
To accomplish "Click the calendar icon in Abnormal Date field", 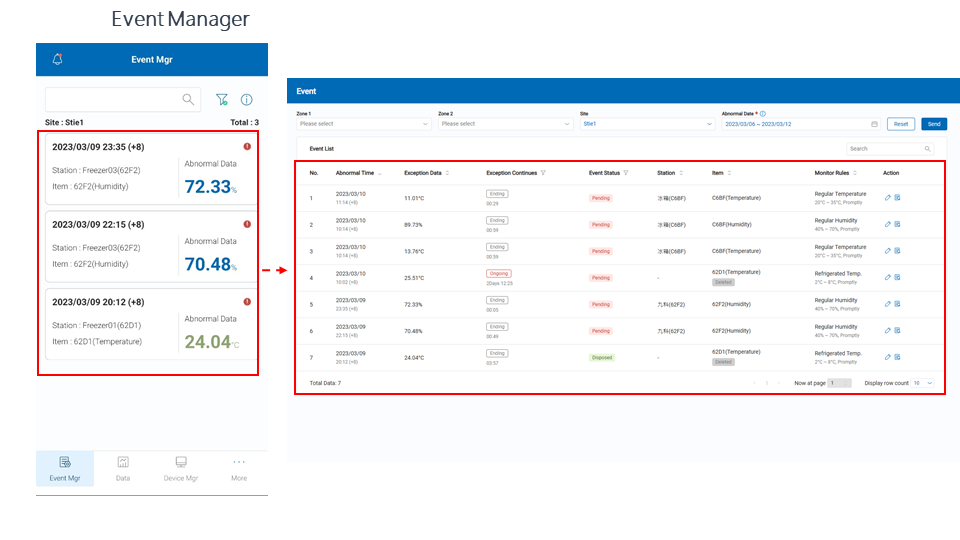I will point(874,124).
